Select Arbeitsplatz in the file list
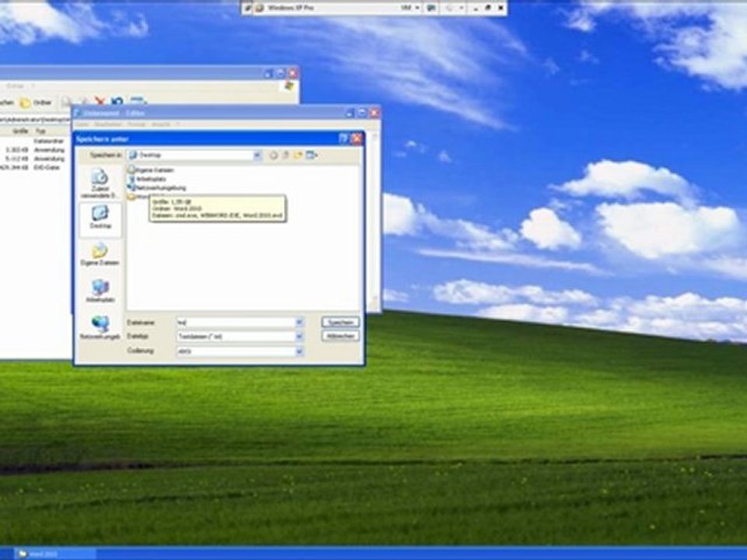Image resolution: width=747 pixels, height=560 pixels. (x=148, y=179)
